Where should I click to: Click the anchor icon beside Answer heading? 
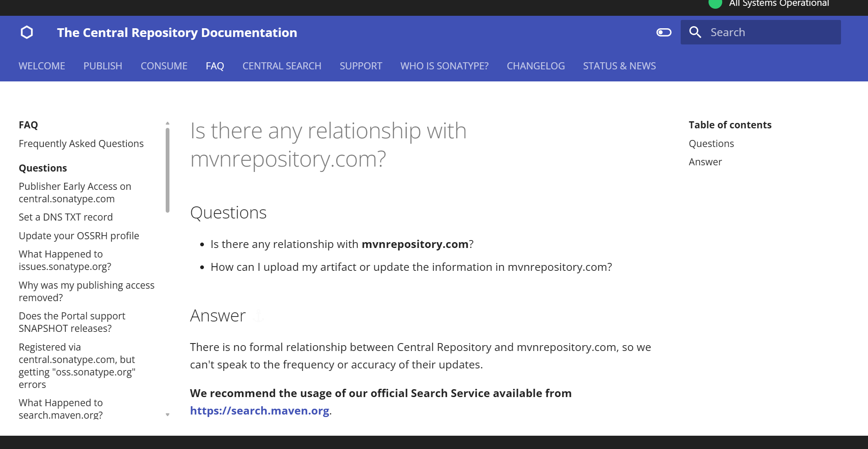[259, 316]
